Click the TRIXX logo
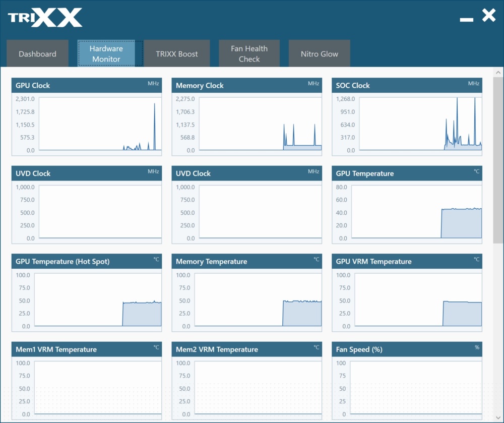504x423 pixels. coord(45,18)
